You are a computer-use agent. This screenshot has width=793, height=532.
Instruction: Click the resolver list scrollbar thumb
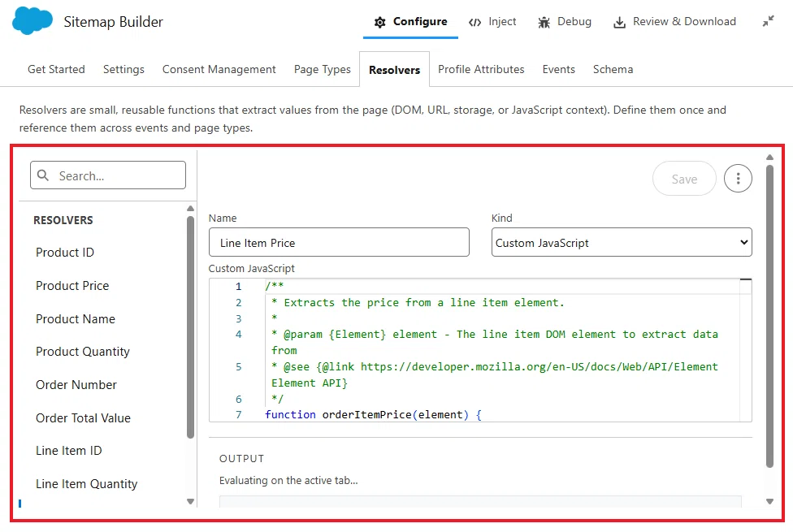[x=191, y=327]
